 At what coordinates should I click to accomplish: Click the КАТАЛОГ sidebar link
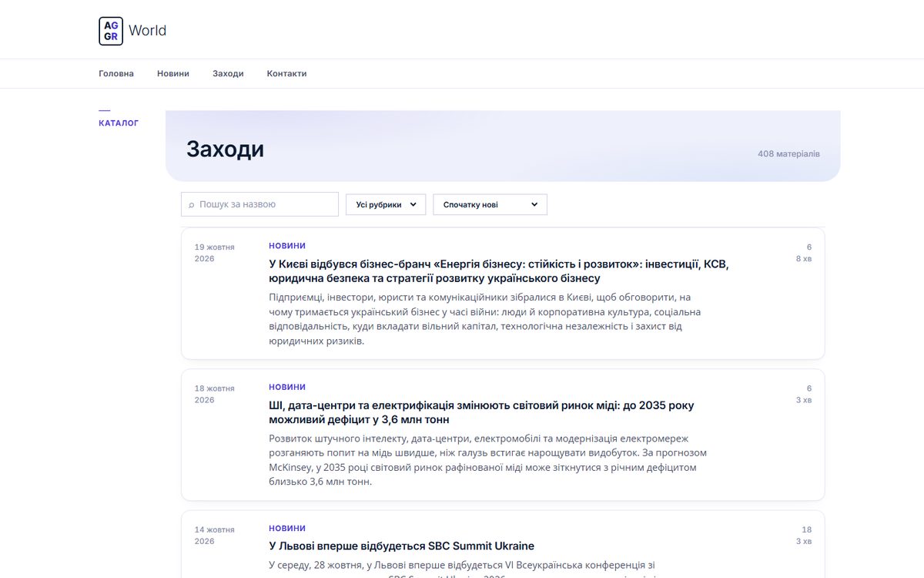pyautogui.click(x=119, y=123)
